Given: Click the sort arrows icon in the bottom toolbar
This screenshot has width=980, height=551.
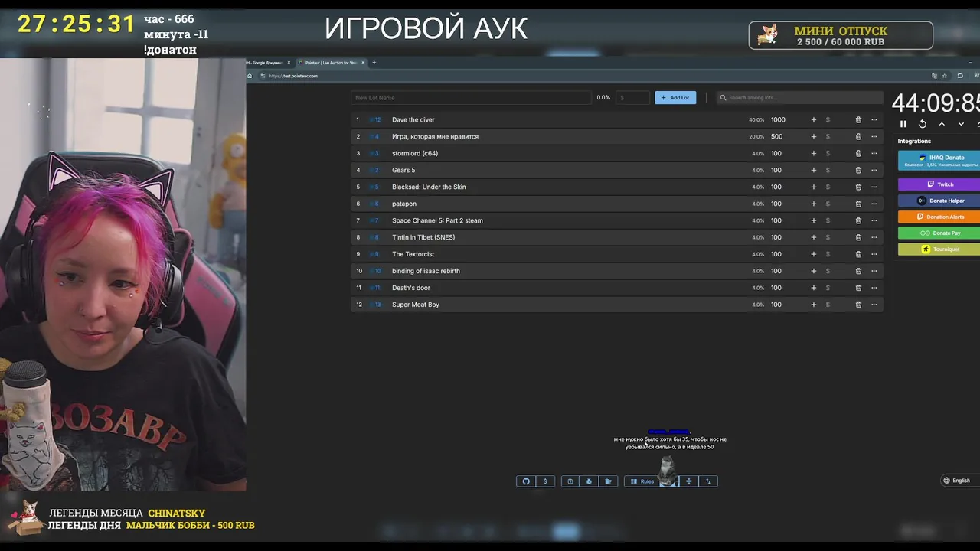Looking at the screenshot, I should coord(708,481).
